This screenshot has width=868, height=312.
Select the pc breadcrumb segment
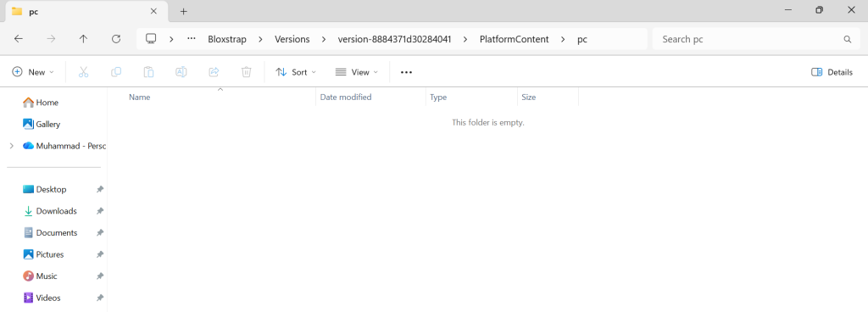pos(582,39)
